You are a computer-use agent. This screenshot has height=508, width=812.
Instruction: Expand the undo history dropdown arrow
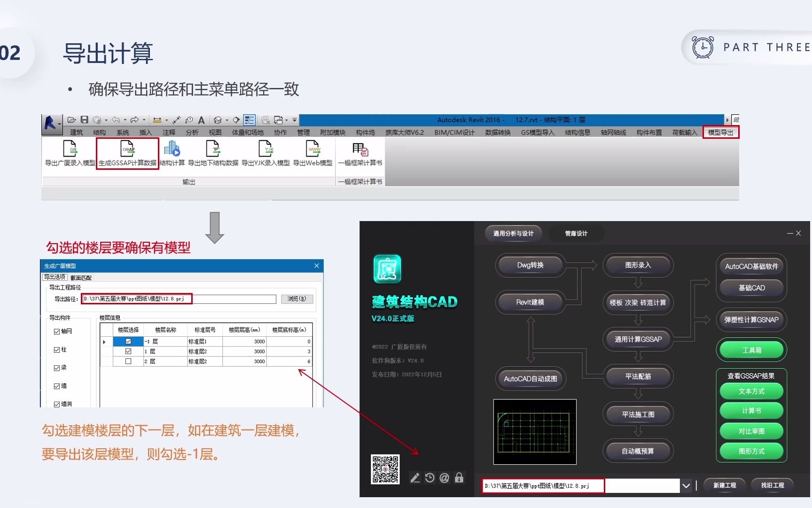pos(125,120)
